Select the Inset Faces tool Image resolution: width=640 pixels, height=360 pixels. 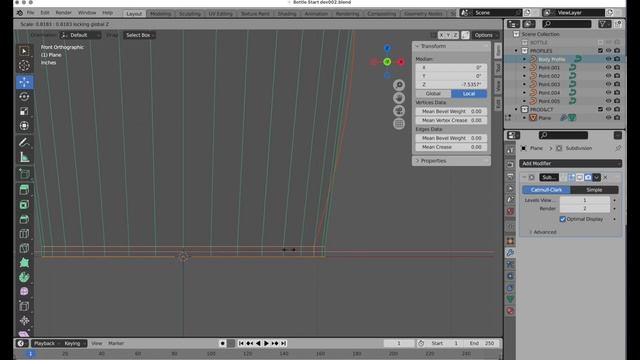pyautogui.click(x=24, y=204)
